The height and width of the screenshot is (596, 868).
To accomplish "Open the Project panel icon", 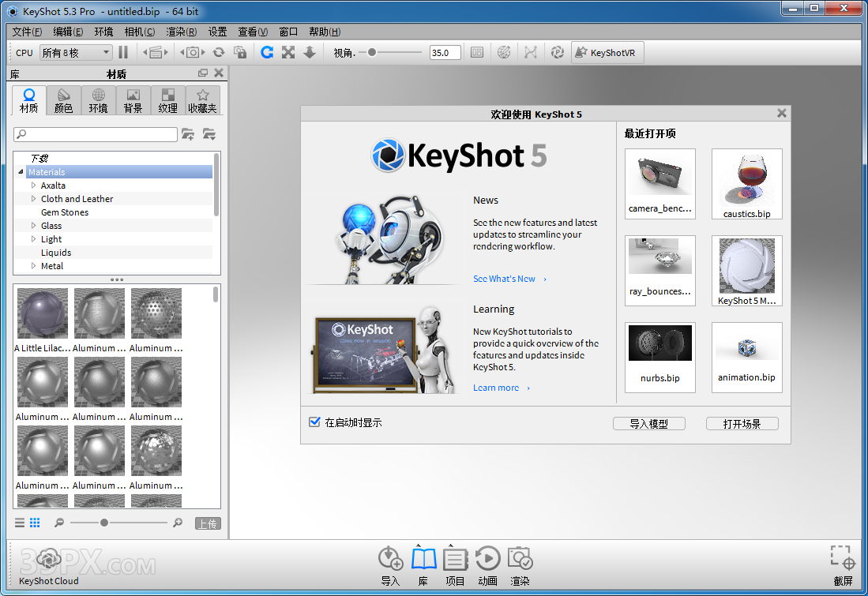I will click(455, 560).
